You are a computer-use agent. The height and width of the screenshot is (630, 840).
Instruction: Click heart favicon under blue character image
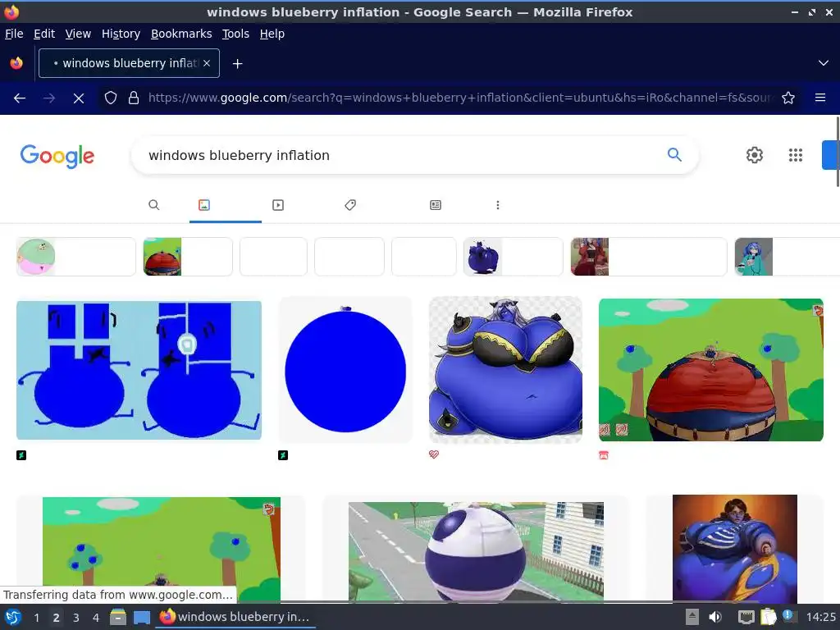pyautogui.click(x=434, y=454)
